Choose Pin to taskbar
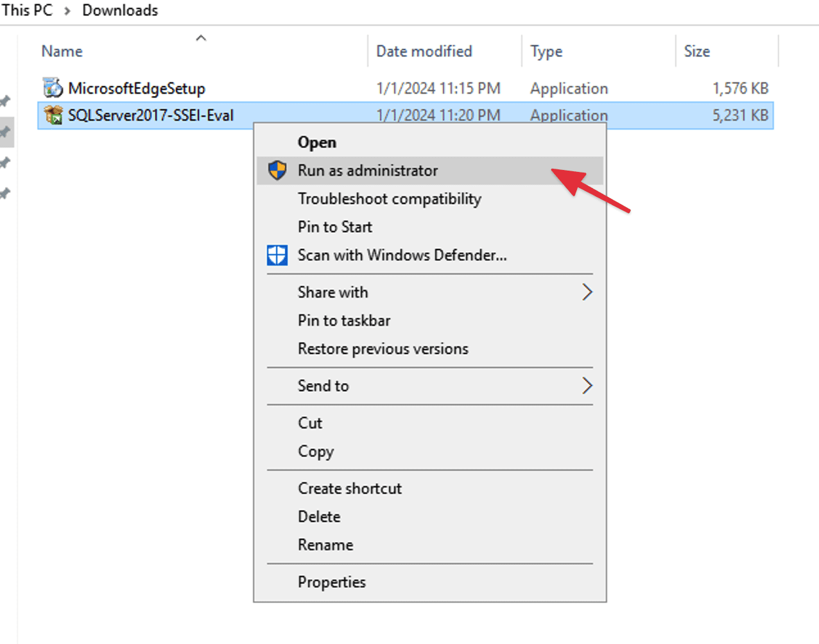Screen dimensions: 819x644 [343, 321]
